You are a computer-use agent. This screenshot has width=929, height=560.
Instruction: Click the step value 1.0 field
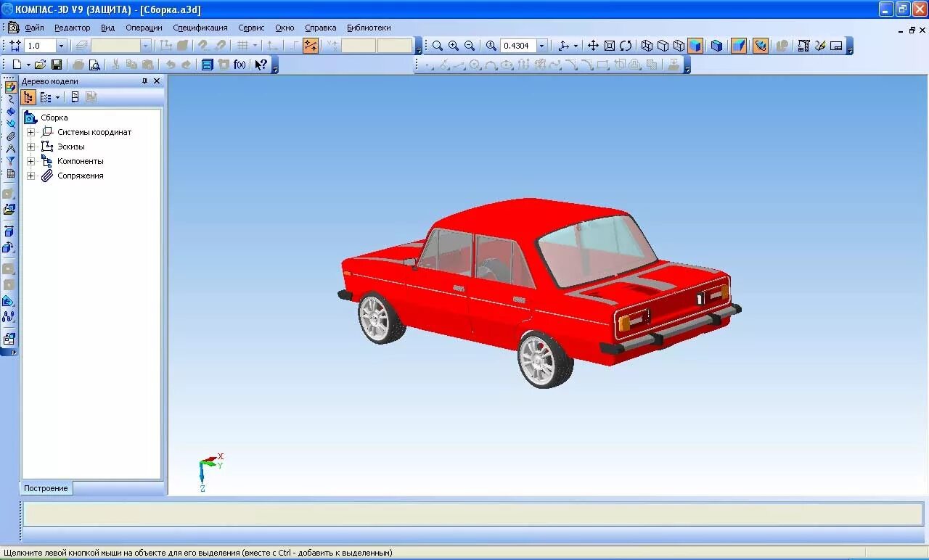[x=41, y=46]
